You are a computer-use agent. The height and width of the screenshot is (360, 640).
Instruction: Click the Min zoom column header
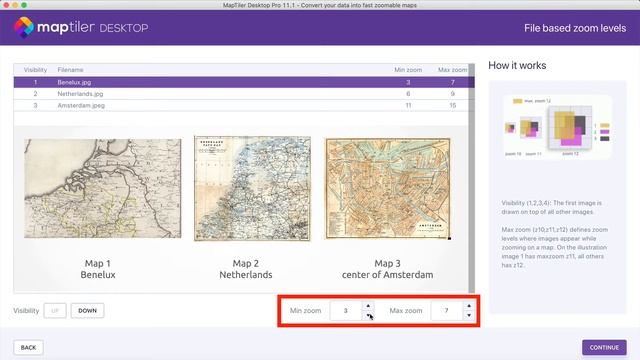click(x=408, y=70)
